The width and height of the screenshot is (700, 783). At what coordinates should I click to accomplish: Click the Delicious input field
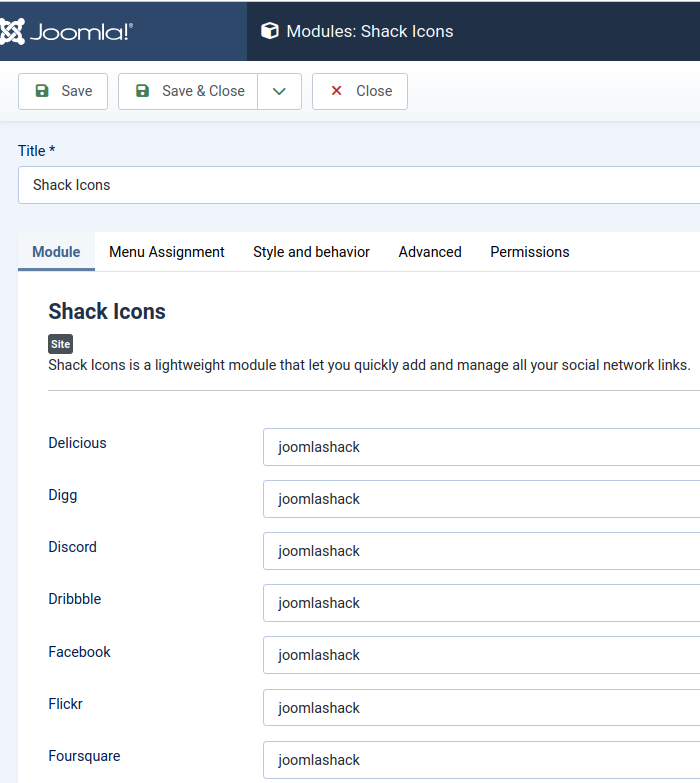click(481, 447)
